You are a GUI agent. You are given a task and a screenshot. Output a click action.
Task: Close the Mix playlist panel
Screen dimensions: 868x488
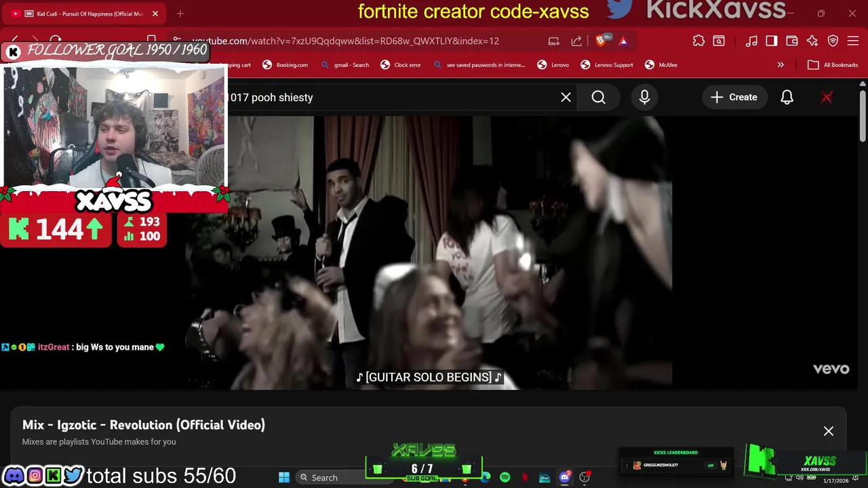pos(829,431)
